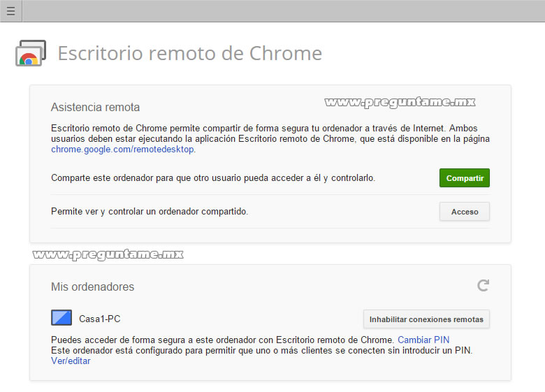Click the Asistencia remota heading

[x=95, y=107]
